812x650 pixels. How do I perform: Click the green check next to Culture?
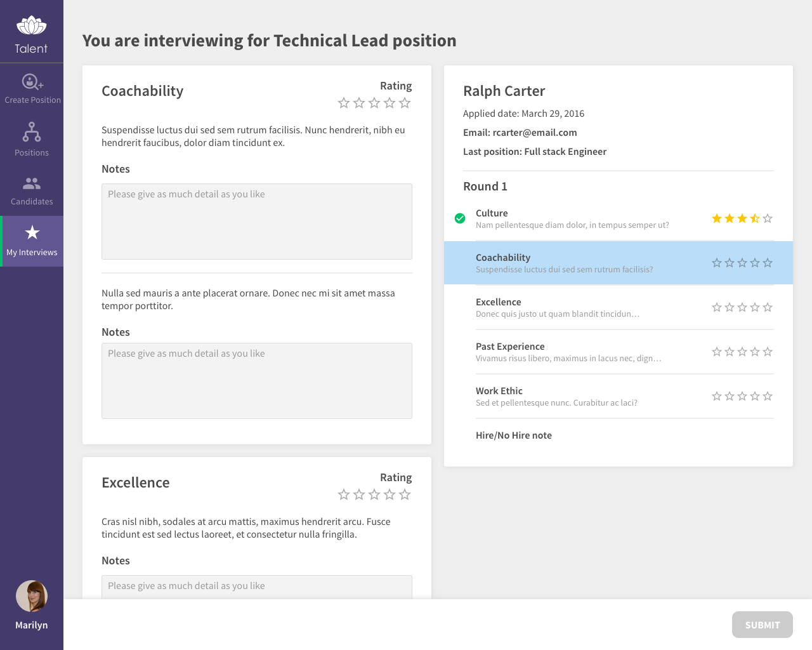tap(460, 218)
